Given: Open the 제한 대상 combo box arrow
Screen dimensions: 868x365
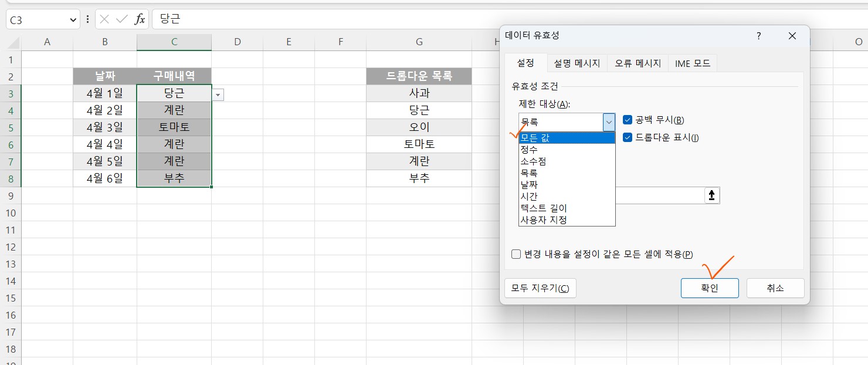Looking at the screenshot, I should (609, 121).
